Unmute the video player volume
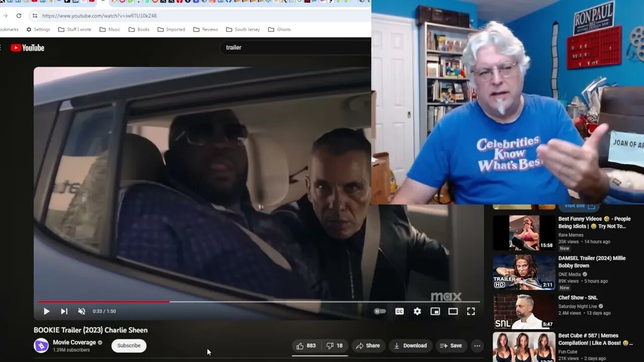644x362 pixels. pos(82,311)
